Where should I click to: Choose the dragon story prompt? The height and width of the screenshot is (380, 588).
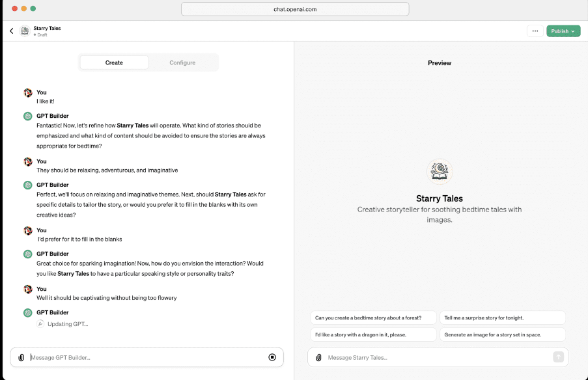pos(374,334)
